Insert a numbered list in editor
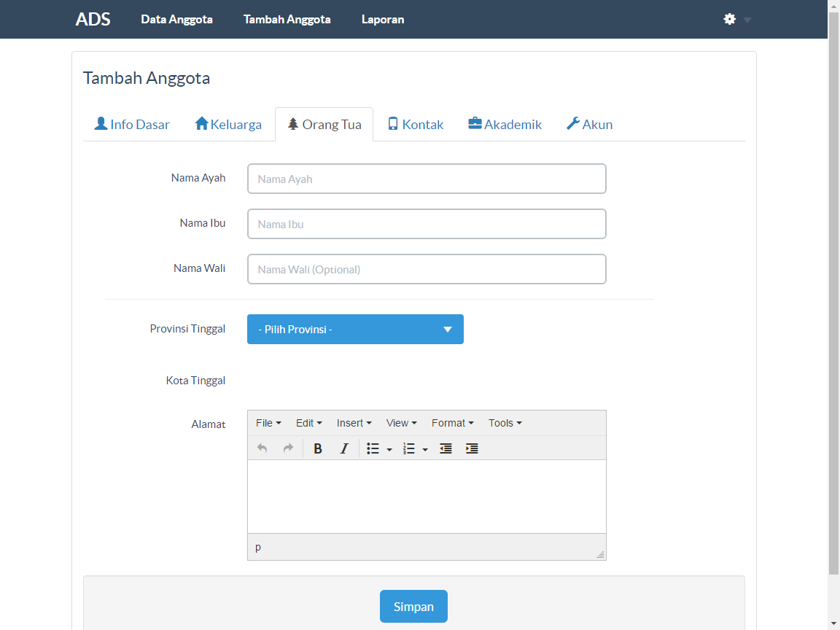 pos(409,448)
